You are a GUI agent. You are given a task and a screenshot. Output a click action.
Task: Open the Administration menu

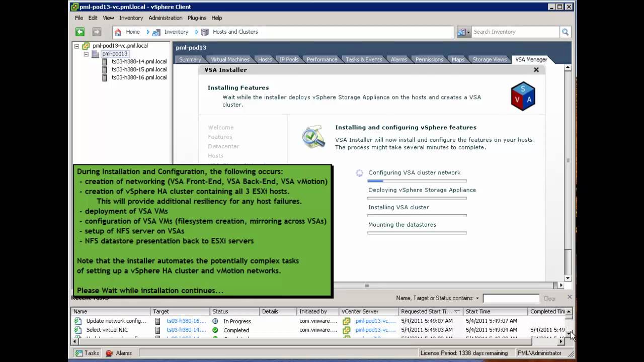166,18
